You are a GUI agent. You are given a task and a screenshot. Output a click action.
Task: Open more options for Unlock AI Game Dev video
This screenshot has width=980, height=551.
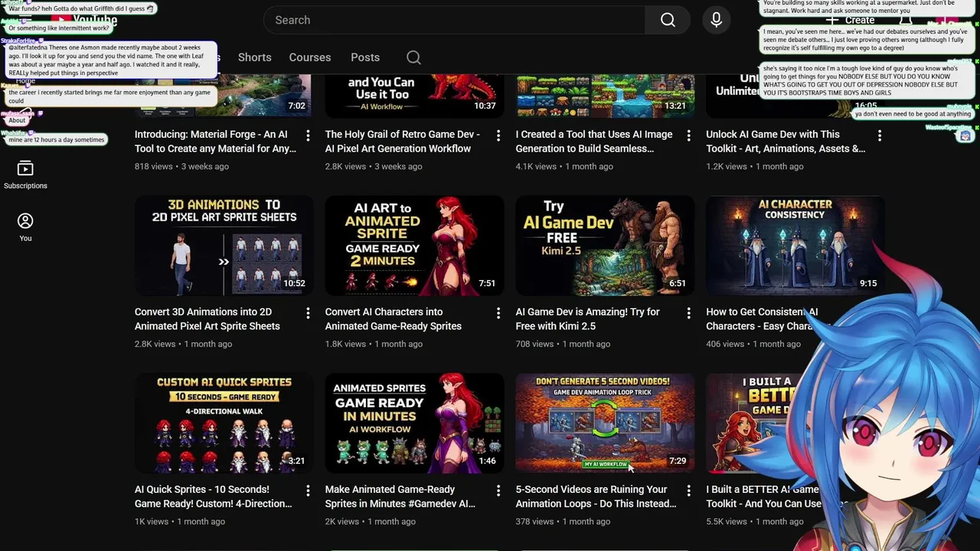(x=879, y=135)
